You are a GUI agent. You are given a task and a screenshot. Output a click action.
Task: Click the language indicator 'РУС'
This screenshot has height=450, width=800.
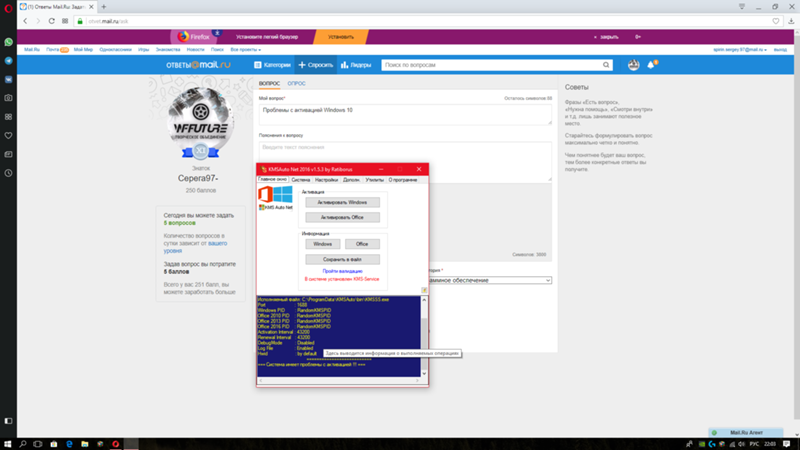754,444
